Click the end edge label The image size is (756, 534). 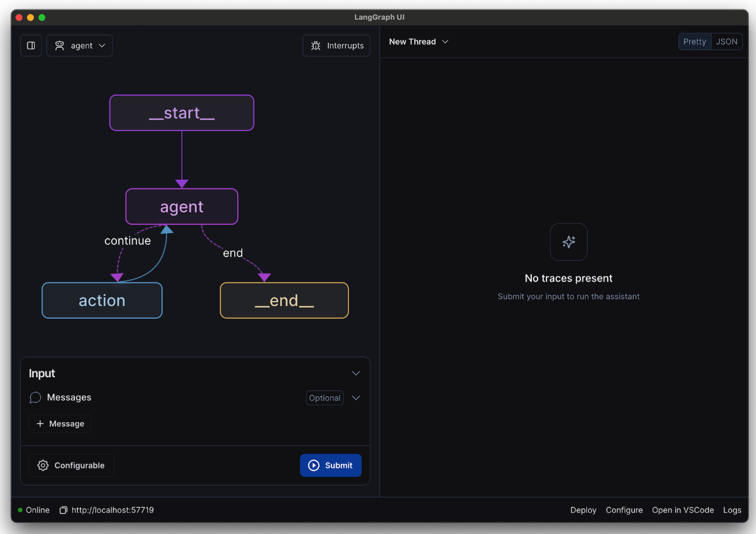pos(233,253)
